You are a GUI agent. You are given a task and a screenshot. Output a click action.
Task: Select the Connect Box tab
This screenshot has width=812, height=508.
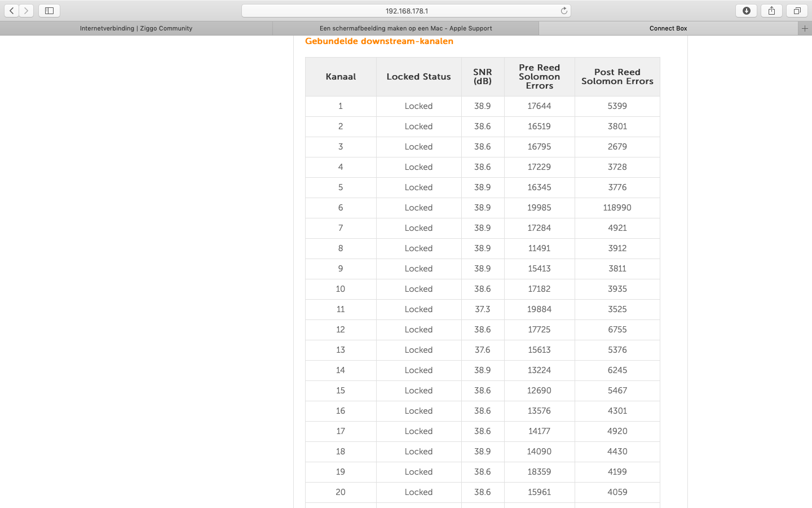pos(668,28)
